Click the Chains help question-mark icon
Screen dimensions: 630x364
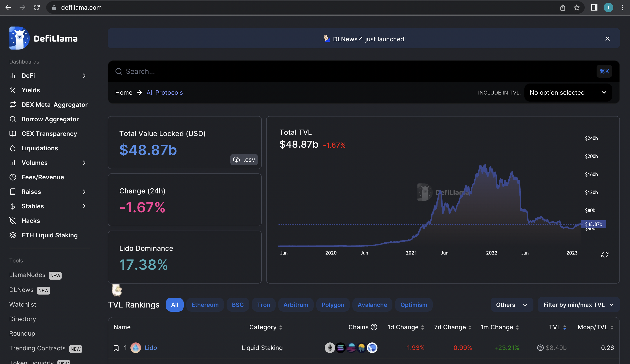[x=374, y=327]
